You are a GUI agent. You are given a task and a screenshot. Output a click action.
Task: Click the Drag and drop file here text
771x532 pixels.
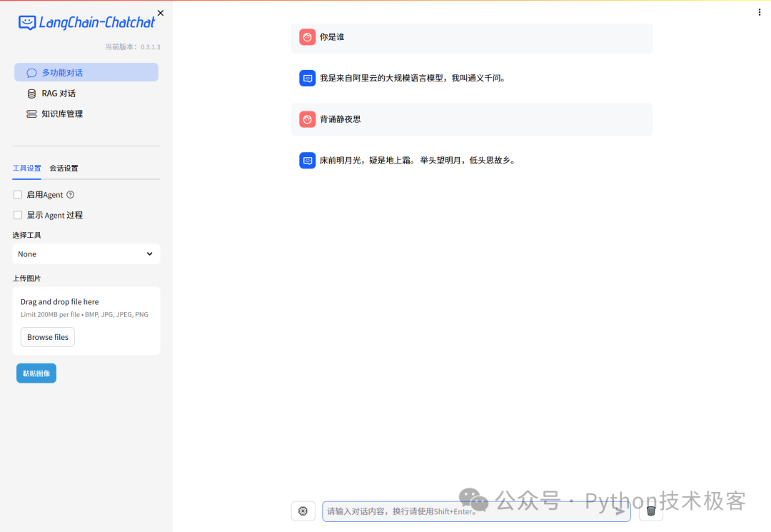[59, 302]
